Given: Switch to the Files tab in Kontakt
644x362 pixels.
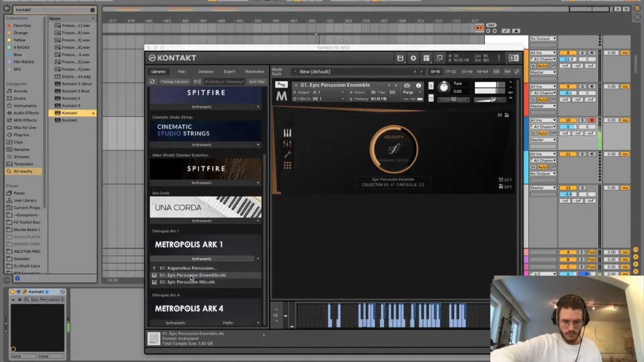Looking at the screenshot, I should point(182,72).
